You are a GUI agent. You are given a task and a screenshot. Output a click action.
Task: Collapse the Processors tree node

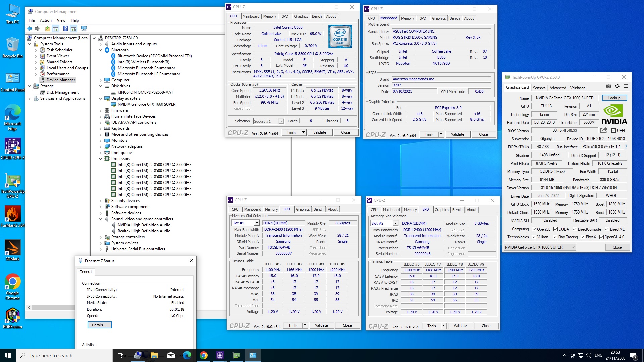pos(100,159)
